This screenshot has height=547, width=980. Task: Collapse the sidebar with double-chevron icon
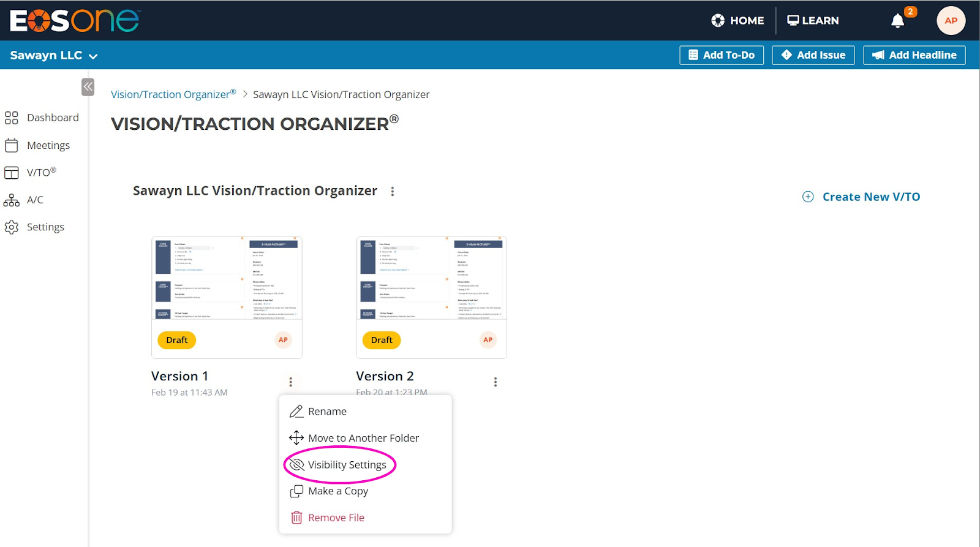pos(88,87)
